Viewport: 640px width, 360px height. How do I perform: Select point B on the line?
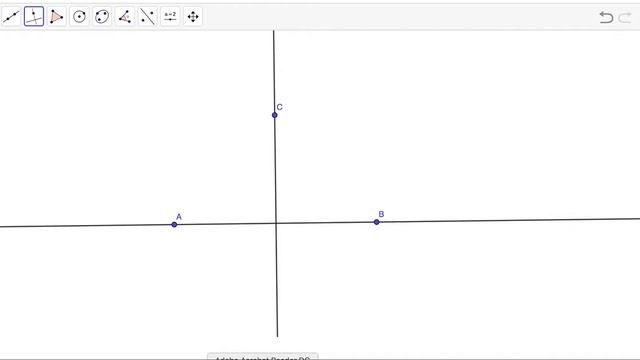(x=377, y=222)
